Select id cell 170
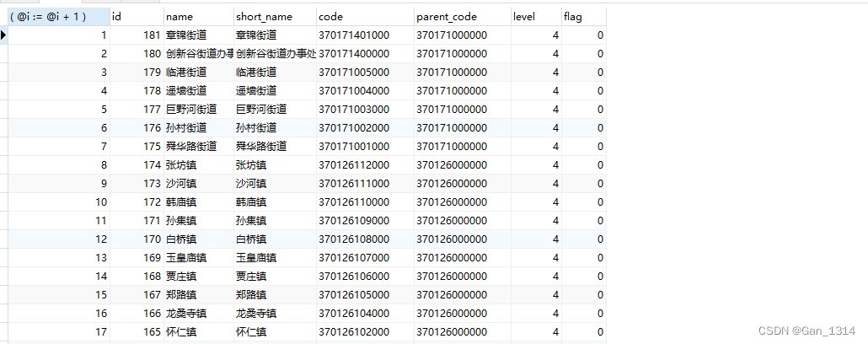This screenshot has width=868, height=344. coord(137,239)
